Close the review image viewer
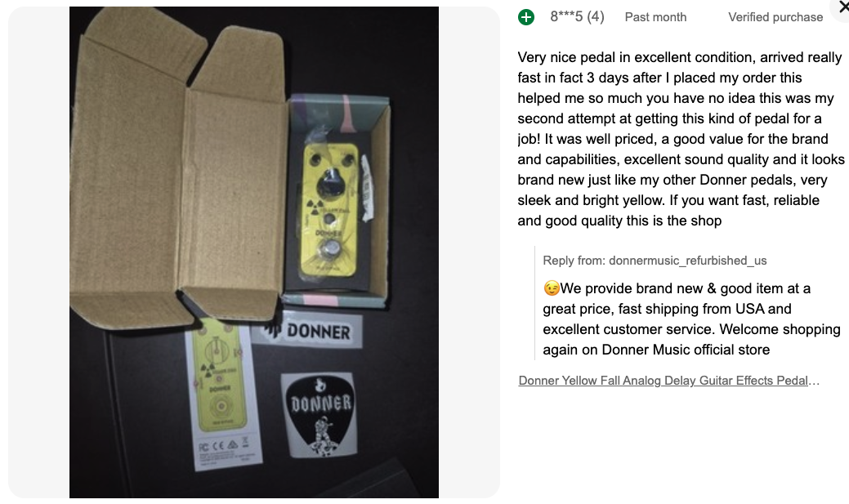This screenshot has width=849, height=504. tap(842, 7)
